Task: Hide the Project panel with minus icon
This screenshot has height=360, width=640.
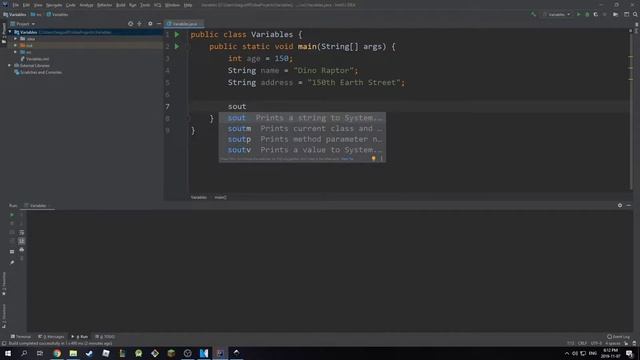Action: pos(159,24)
